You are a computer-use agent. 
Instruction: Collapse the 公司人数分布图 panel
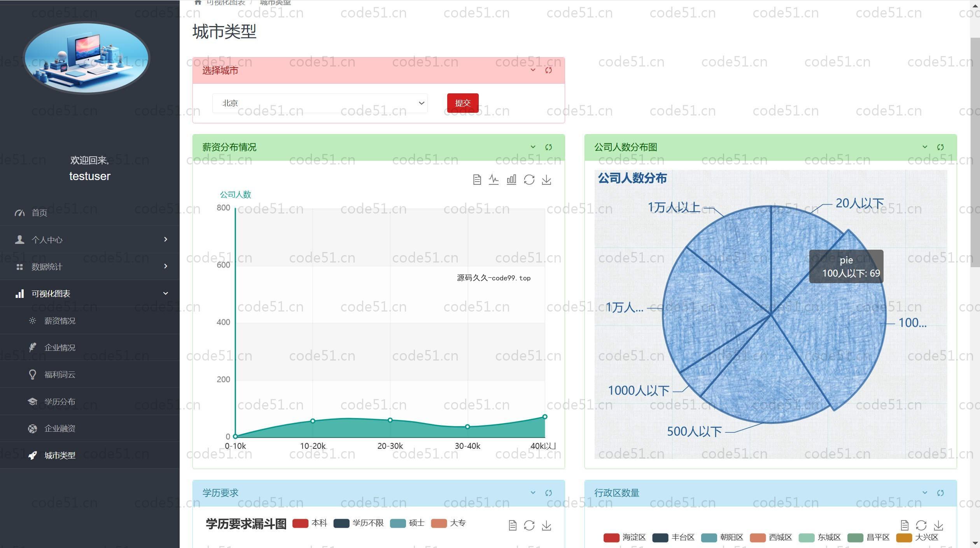925,147
